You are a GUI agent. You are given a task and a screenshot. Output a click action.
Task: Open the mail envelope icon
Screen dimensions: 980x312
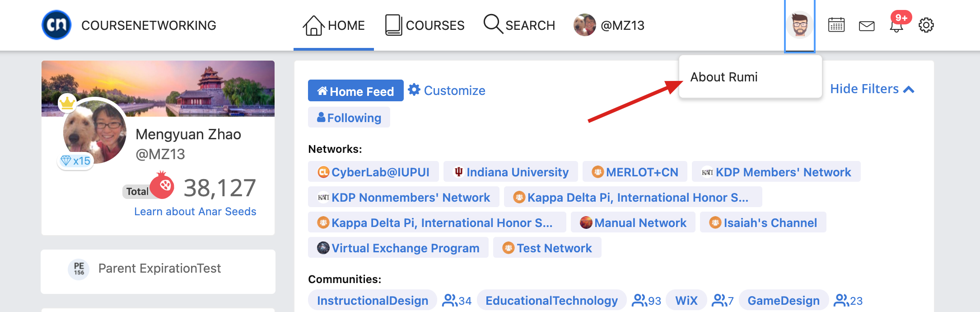tap(867, 26)
